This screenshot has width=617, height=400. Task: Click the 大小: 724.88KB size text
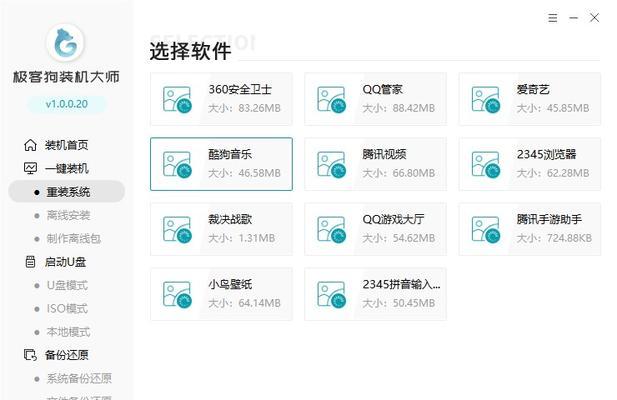coord(554,238)
